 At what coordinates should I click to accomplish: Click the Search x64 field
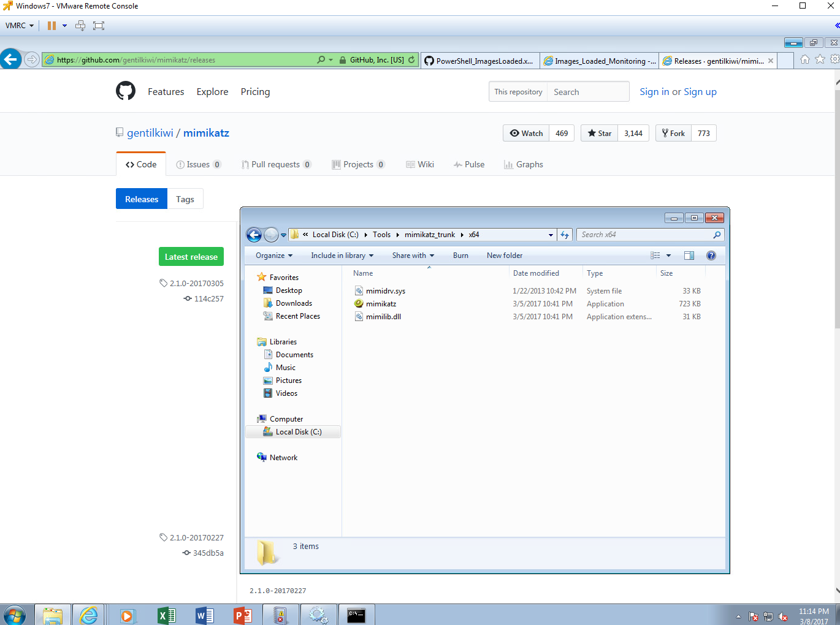[645, 235]
